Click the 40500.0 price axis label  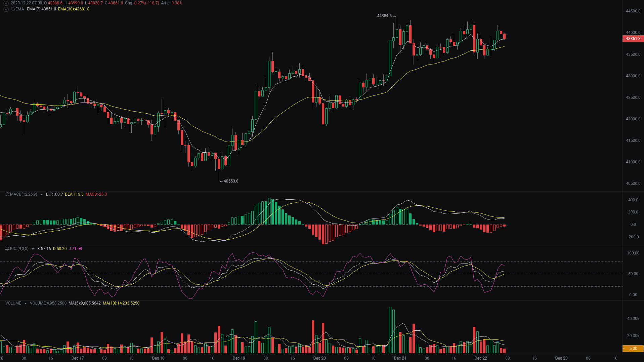633,184
